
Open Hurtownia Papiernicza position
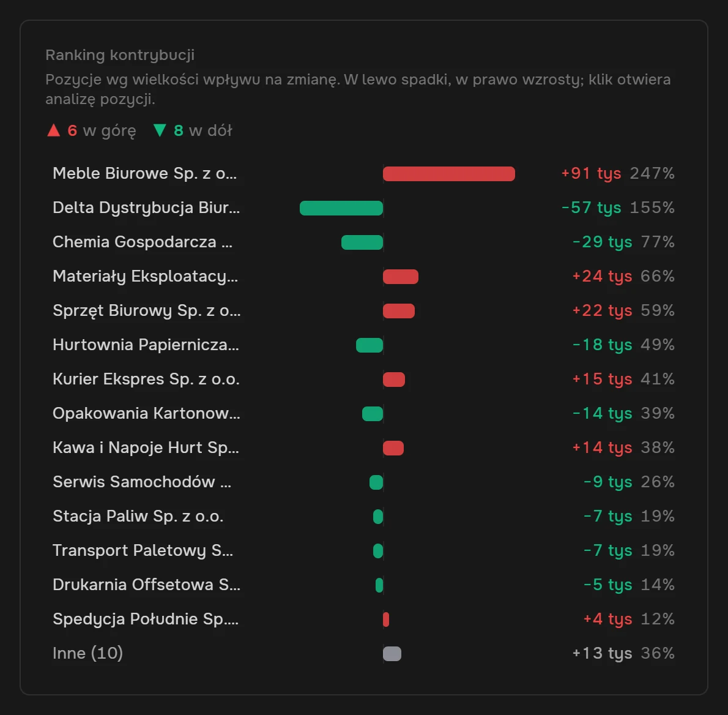point(363,345)
